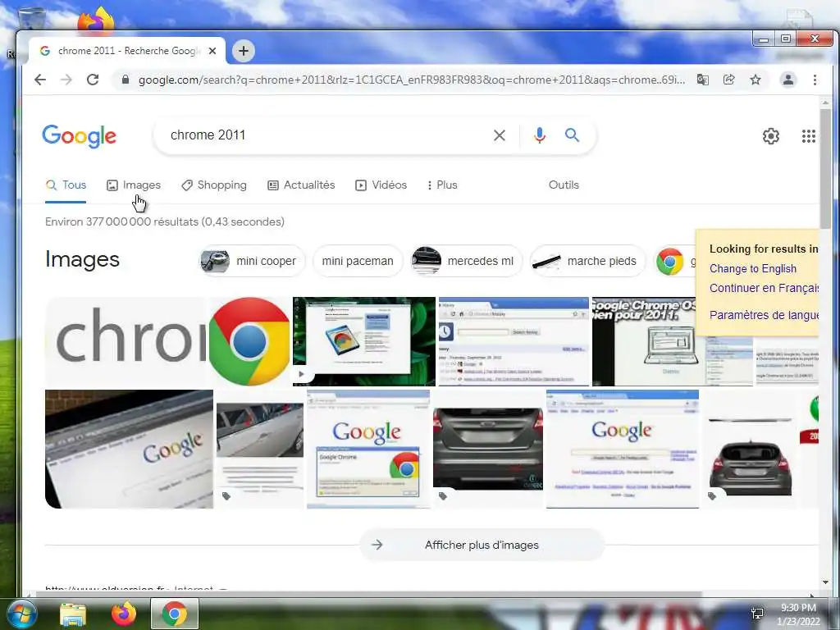The image size is (840, 630).
Task: Open the translate page icon in address bar
Action: click(x=702, y=80)
